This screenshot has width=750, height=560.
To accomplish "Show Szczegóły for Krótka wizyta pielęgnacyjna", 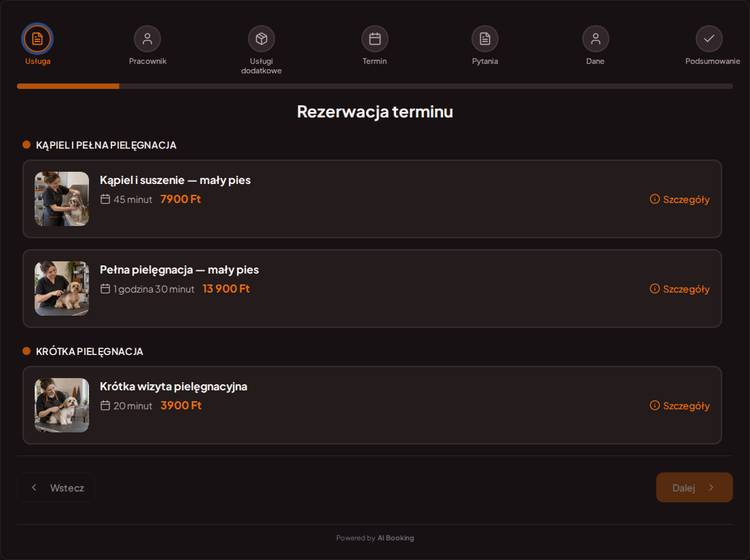I will tap(679, 406).
